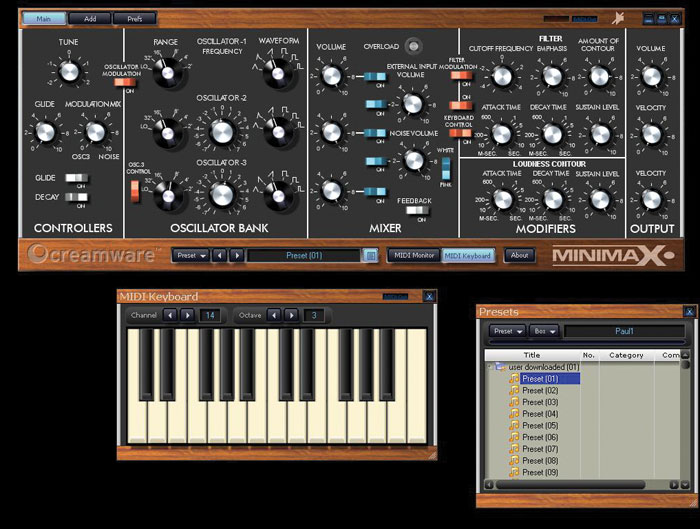Select Preset (09) in the list
Image resolution: width=700 pixels, height=529 pixels.
(540, 472)
